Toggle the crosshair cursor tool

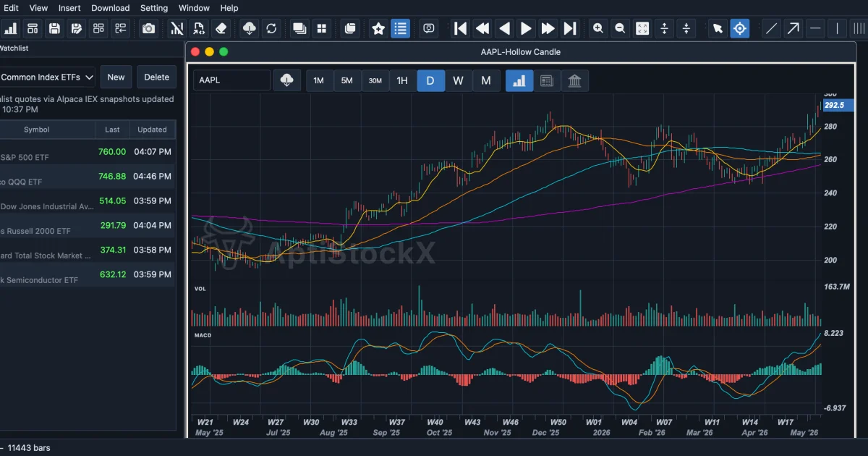click(739, 28)
